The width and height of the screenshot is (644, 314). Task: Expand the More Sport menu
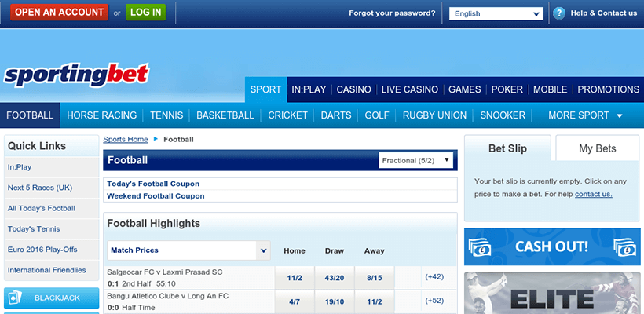click(585, 115)
